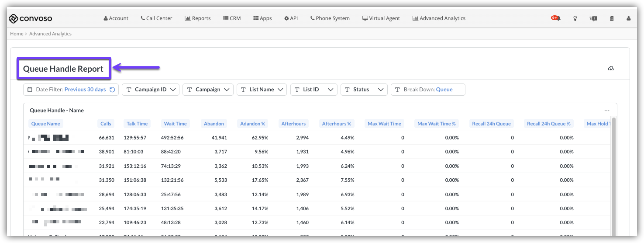644x243 pixels.
Task: Open the user profile icon
Action: tap(628, 18)
